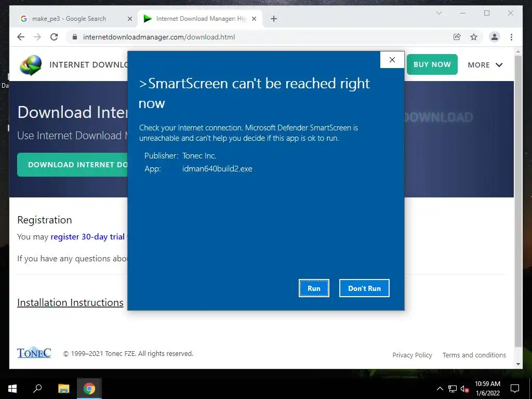
Task: Go back in Chrome
Action: tap(21, 37)
